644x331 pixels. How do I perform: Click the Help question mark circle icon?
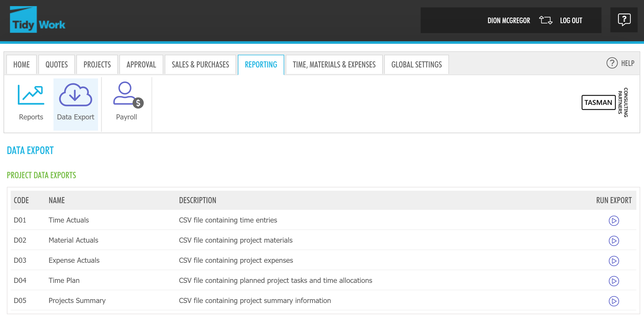pyautogui.click(x=612, y=63)
